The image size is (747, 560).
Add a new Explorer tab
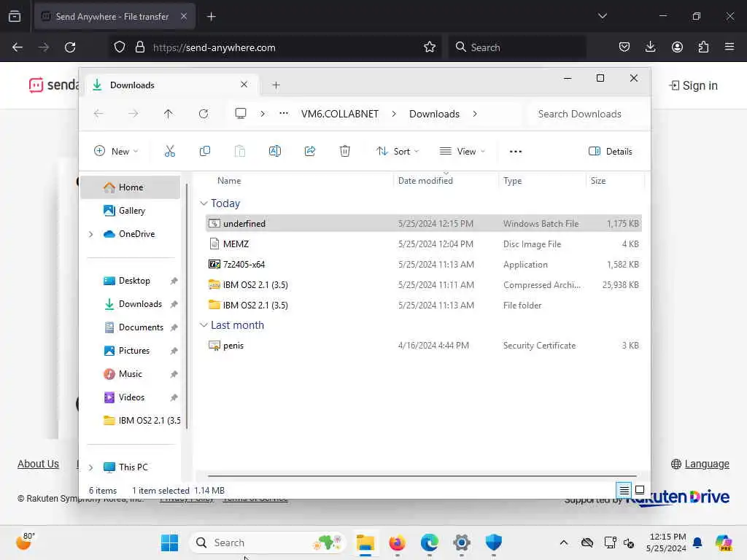point(276,85)
